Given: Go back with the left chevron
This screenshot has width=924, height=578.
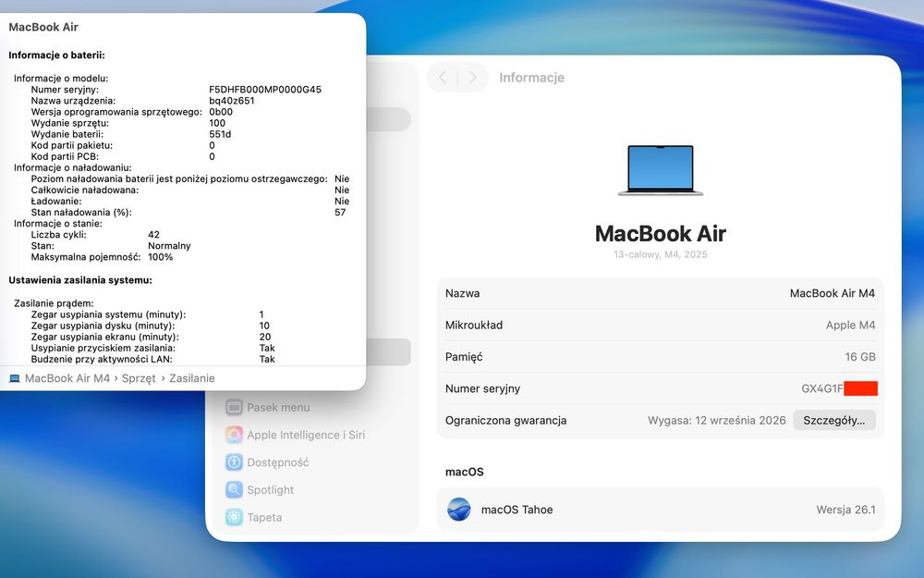Looking at the screenshot, I should coord(444,78).
